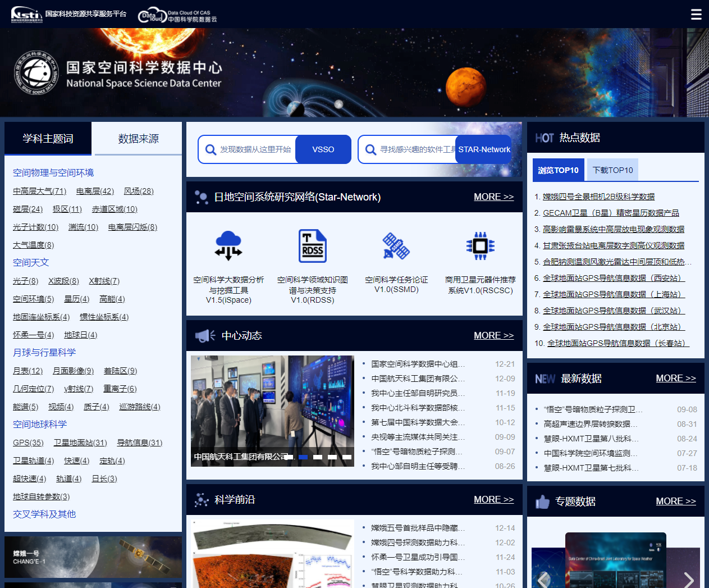Viewport: 709px width, 588px height.
Task: Open the iSpace big data analysis tool icon
Action: 228,246
